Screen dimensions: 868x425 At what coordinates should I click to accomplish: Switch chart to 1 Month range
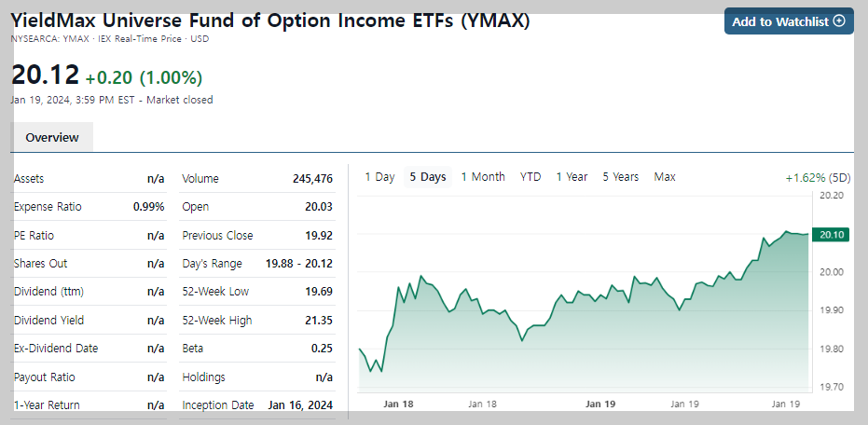(x=483, y=177)
